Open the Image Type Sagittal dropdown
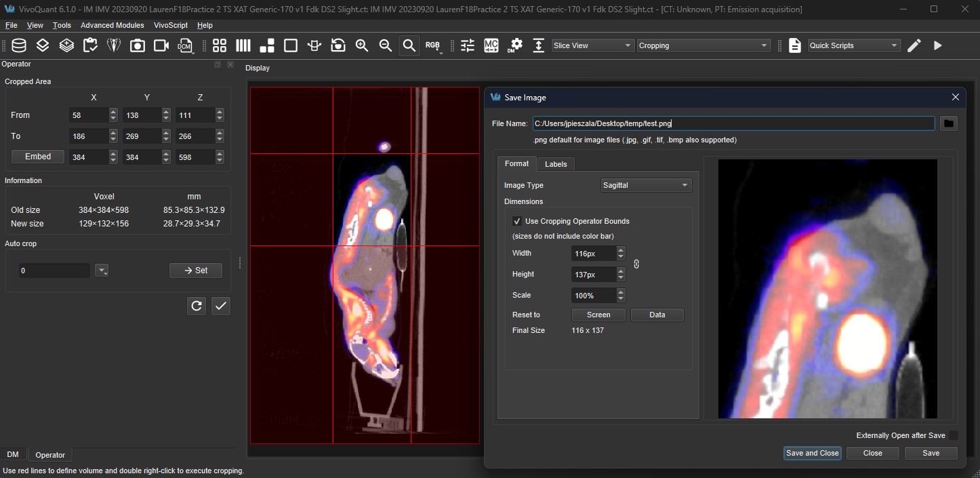Viewport: 980px width, 478px height. (x=646, y=185)
